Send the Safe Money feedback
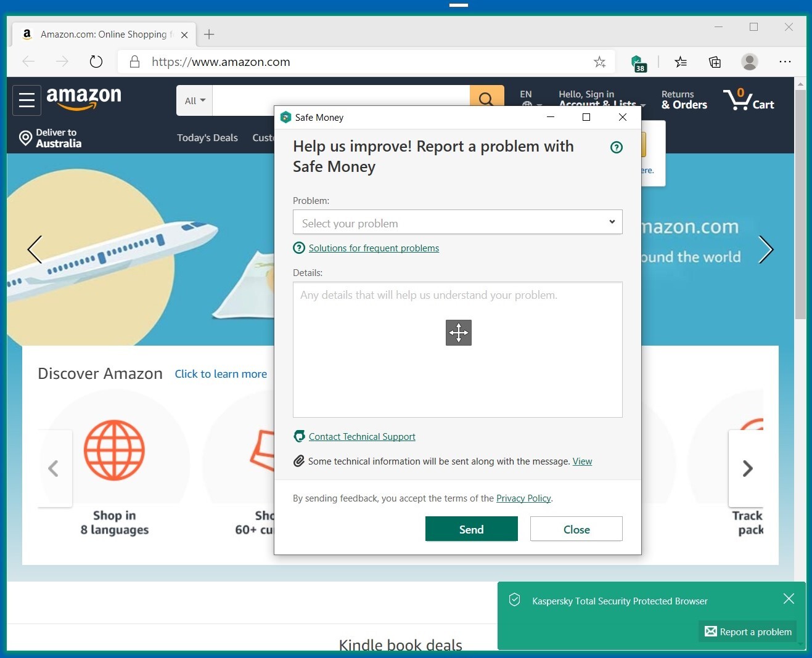This screenshot has height=658, width=812. (x=472, y=529)
